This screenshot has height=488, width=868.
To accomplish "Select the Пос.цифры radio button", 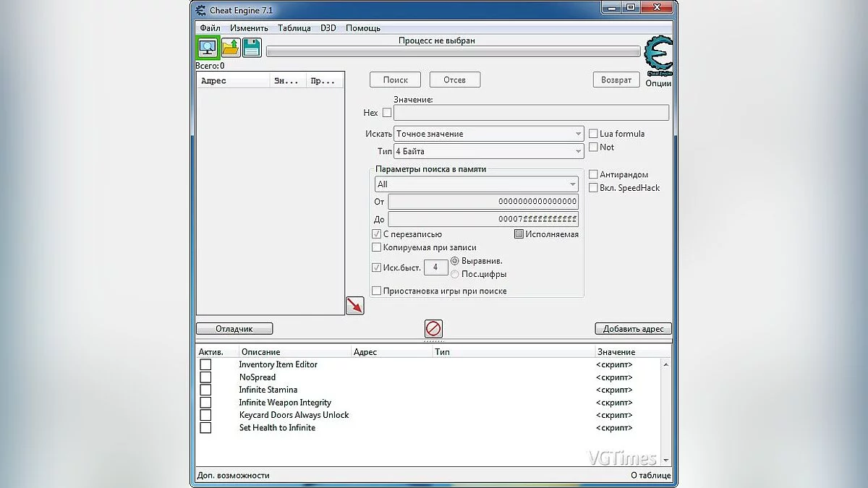I will click(x=455, y=274).
